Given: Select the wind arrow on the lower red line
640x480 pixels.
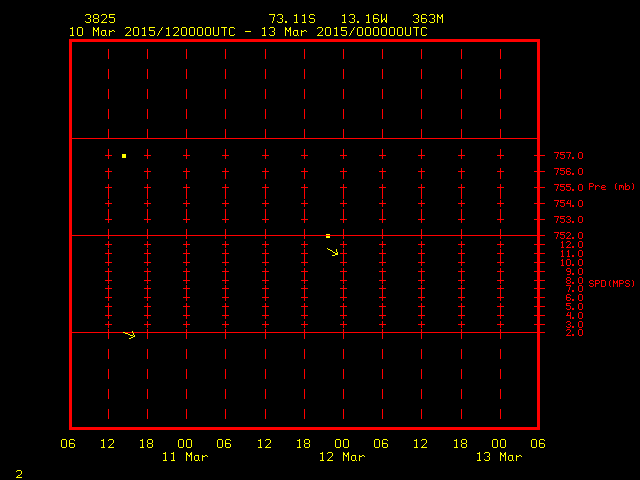Looking at the screenshot, I should [x=129, y=335].
